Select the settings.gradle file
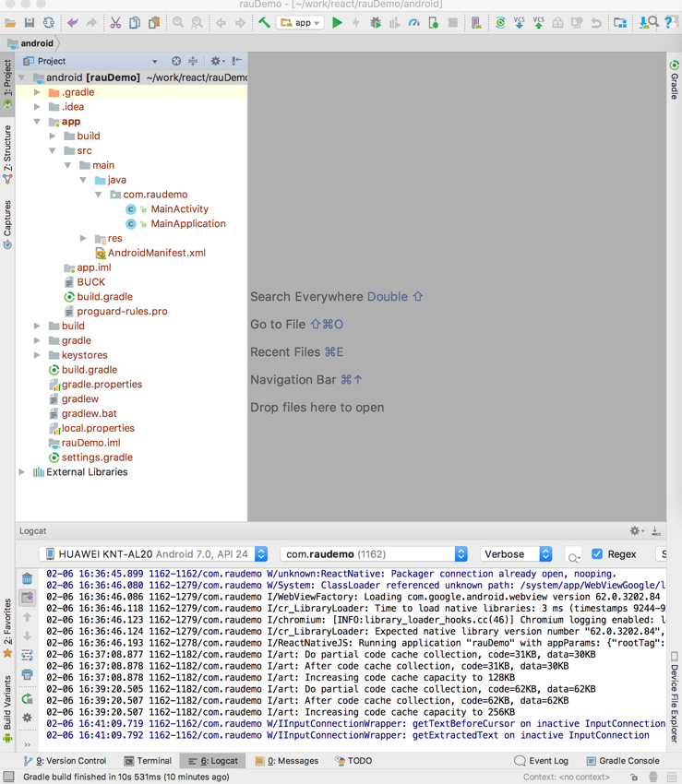The height and width of the screenshot is (784, 682). click(x=97, y=457)
